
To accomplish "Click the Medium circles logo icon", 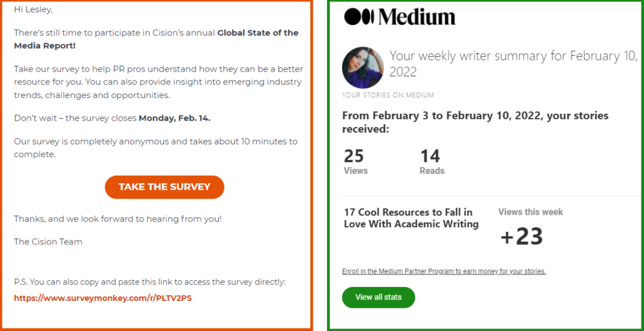I will [359, 16].
